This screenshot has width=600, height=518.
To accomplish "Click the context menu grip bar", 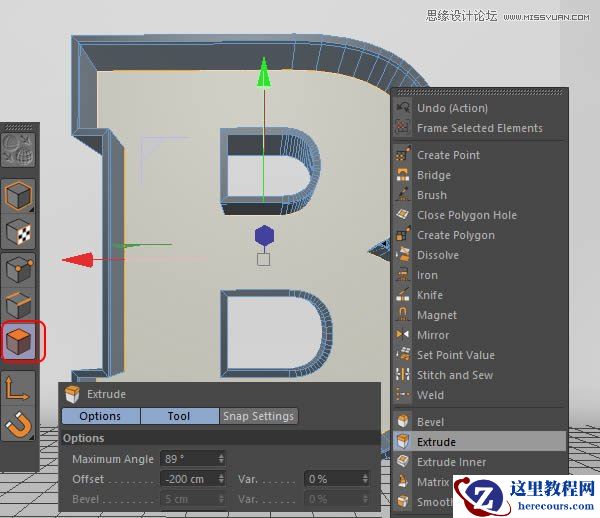I will [x=480, y=92].
